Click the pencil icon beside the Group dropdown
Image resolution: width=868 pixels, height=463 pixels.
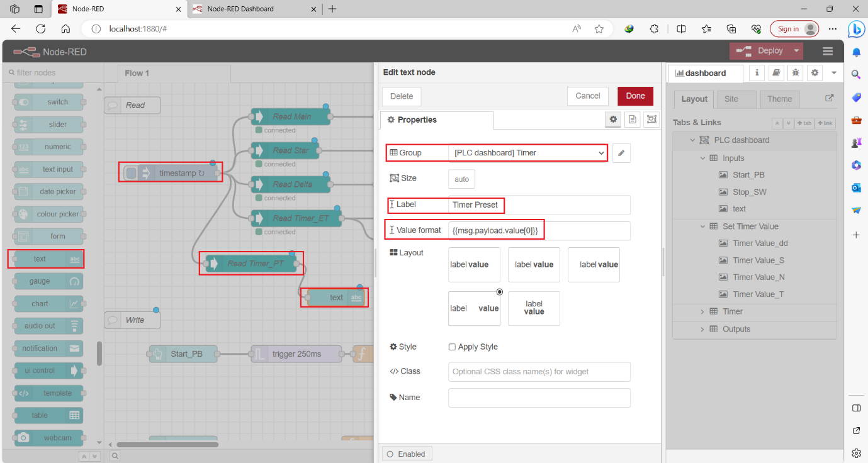pyautogui.click(x=621, y=153)
